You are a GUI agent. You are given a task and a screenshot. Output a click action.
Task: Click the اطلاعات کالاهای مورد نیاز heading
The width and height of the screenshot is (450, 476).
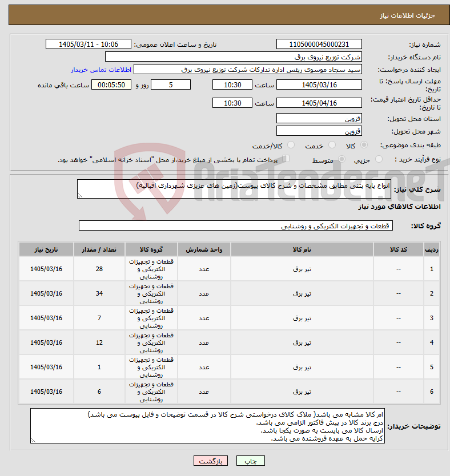[x=399, y=207]
